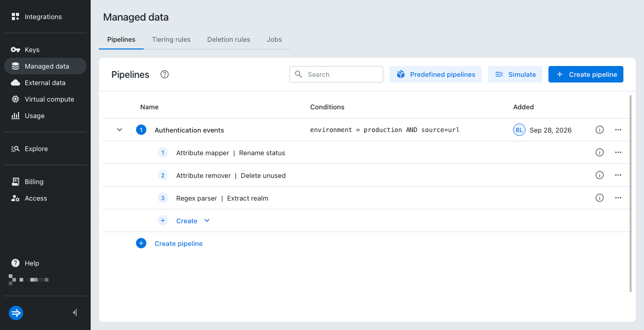Switch to the Pipelines tab
The height and width of the screenshot is (330, 644).
point(121,40)
